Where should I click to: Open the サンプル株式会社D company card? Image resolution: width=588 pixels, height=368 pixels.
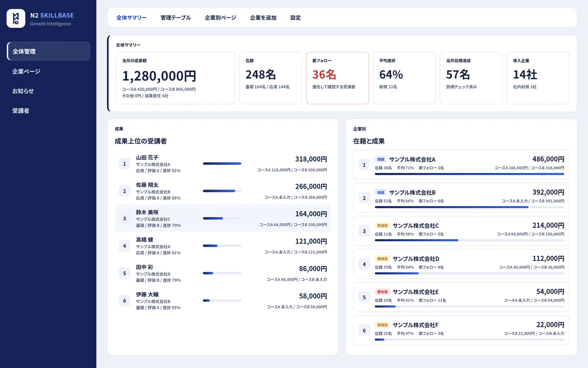coord(461,264)
